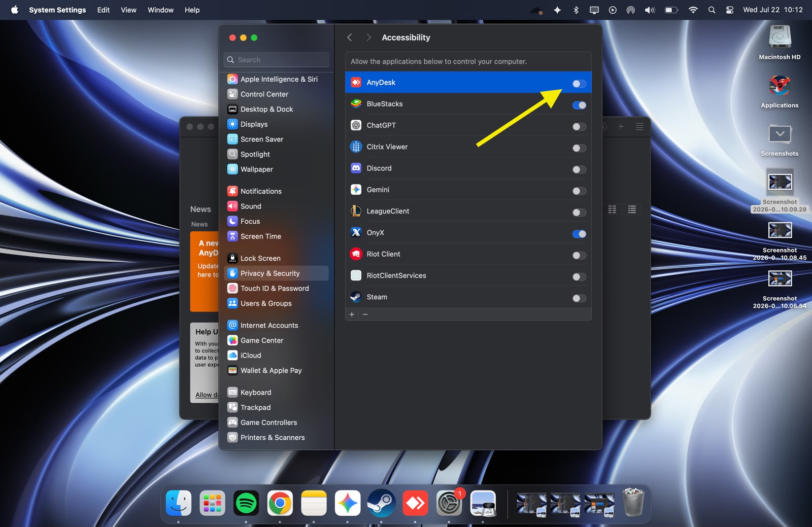812x527 pixels.
Task: Open the Edit menu
Action: pyautogui.click(x=104, y=10)
